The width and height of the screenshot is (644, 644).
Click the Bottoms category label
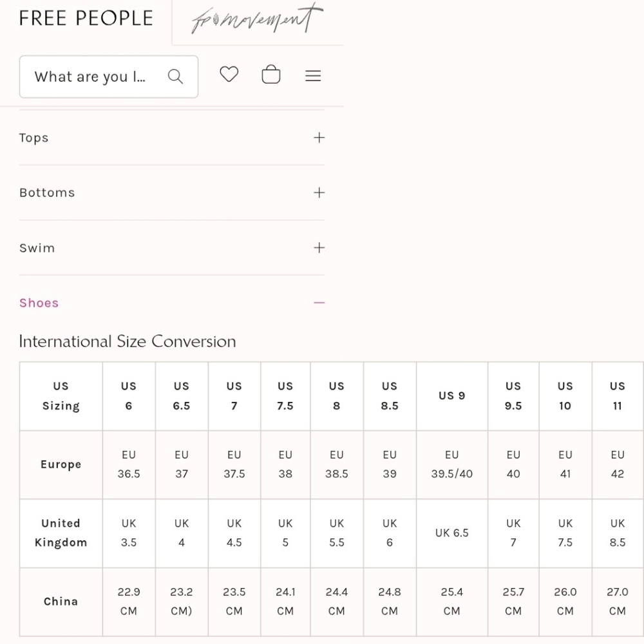(47, 193)
